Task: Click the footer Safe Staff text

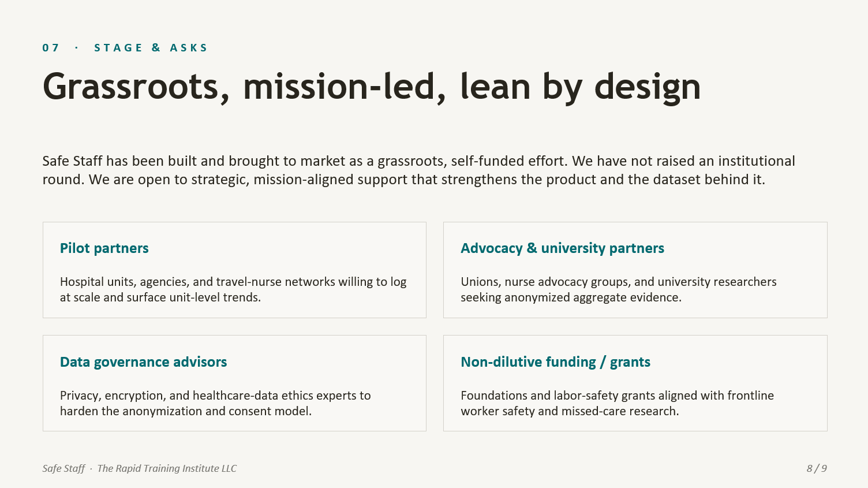Action: coord(63,468)
